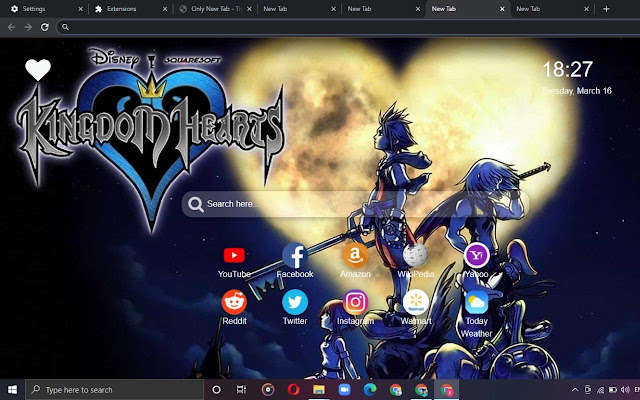Click the battery tray icon

pos(613,390)
